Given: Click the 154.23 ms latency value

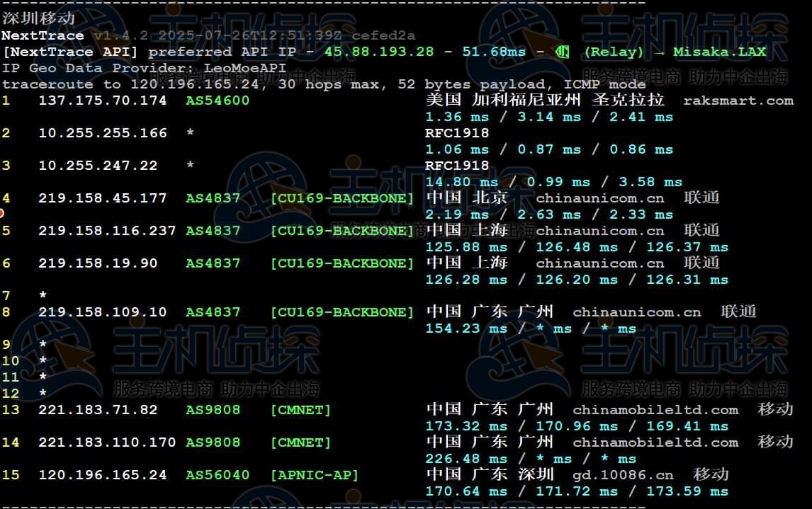Looking at the screenshot, I should point(466,328).
